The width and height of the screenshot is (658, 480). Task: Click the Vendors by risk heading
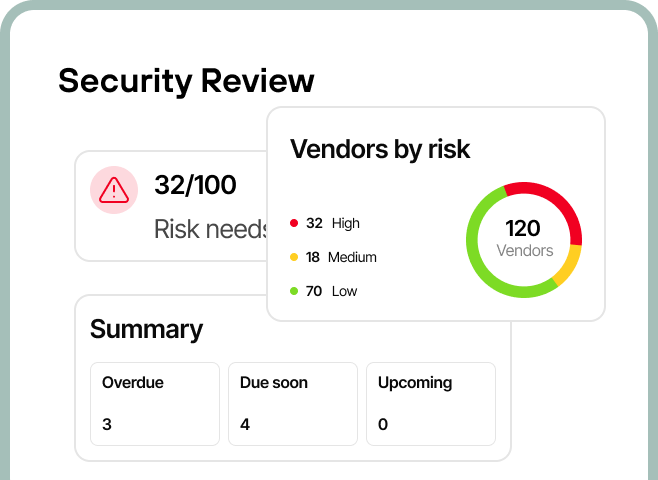click(x=380, y=149)
